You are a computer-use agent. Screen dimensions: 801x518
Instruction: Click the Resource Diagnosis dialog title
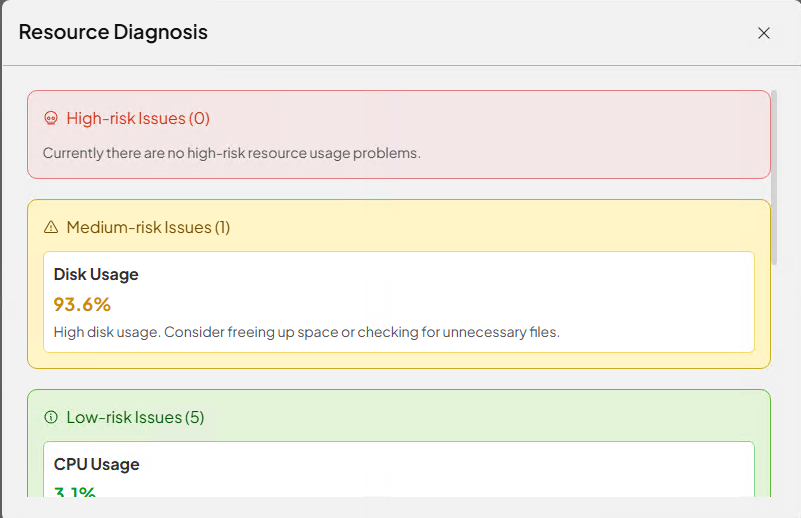[x=113, y=32]
